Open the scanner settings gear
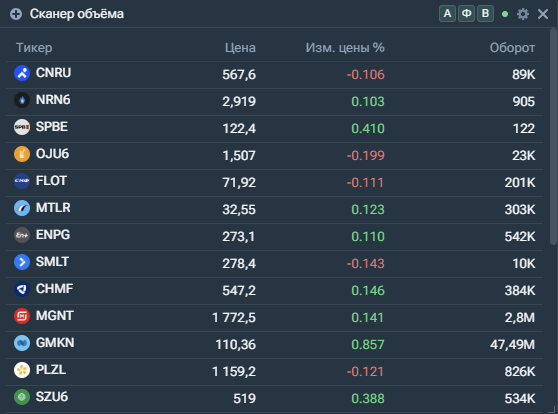Viewport: 558px width, 414px height. pos(523,14)
